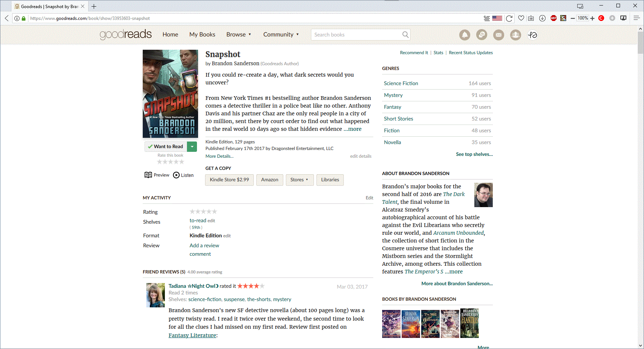Viewport: 644px width, 349px height.
Task: Click the Listen play icon
Action: [x=176, y=175]
